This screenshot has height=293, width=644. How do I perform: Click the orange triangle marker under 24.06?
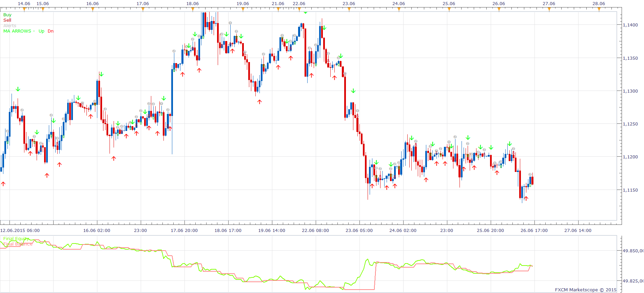click(x=399, y=9)
